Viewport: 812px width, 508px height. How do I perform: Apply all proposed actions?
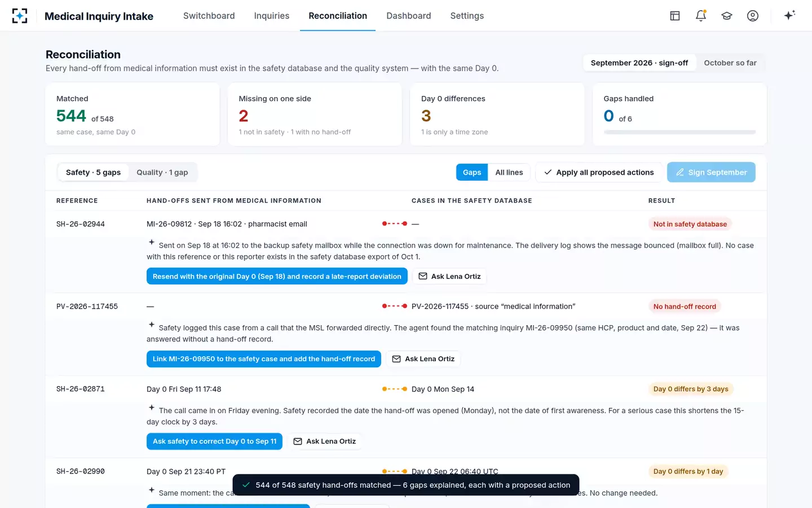tap(598, 172)
